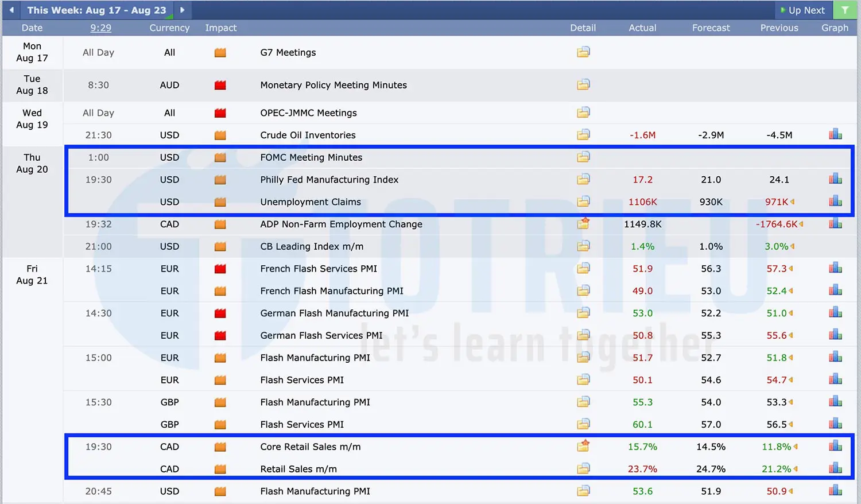
Task: Open detail folder for Core Retail Sales
Action: 583,446
